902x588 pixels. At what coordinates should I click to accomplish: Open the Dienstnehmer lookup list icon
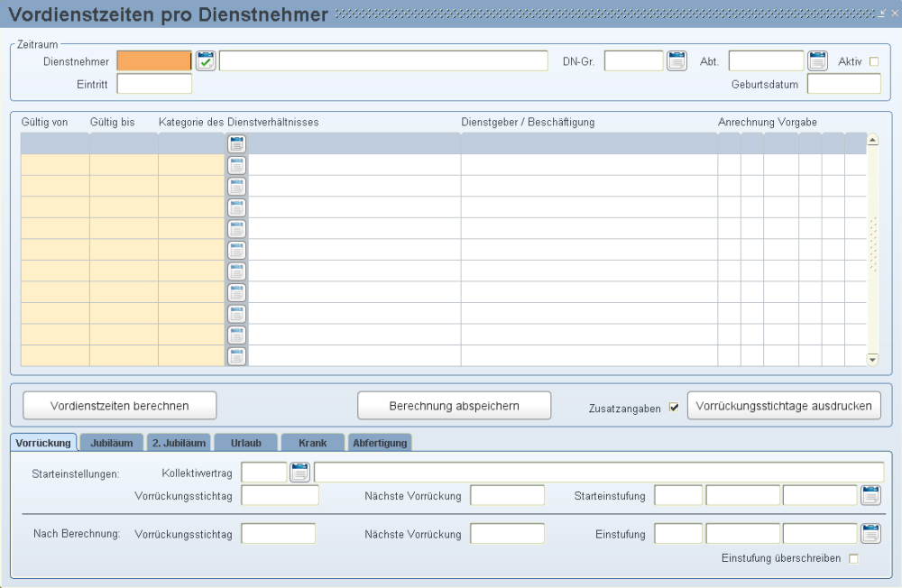point(206,60)
